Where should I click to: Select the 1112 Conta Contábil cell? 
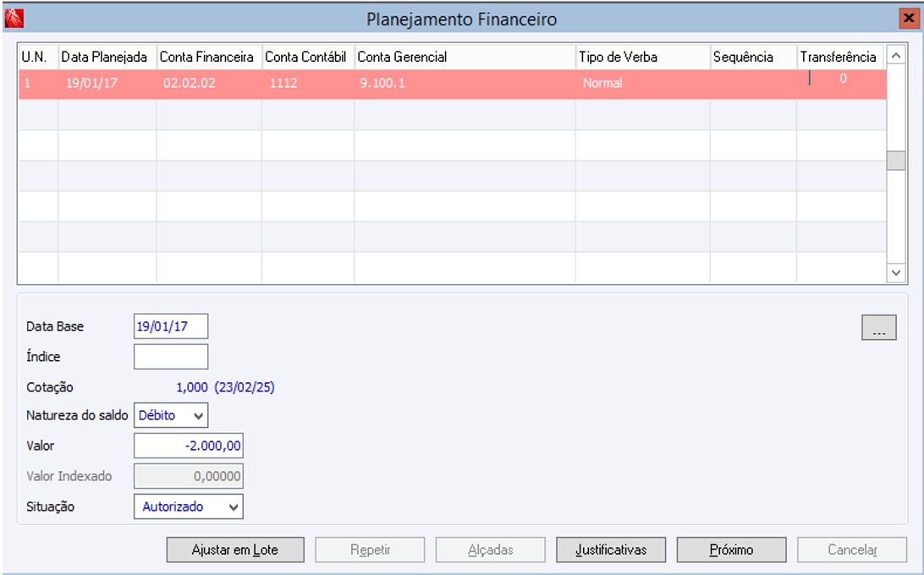tap(308, 84)
